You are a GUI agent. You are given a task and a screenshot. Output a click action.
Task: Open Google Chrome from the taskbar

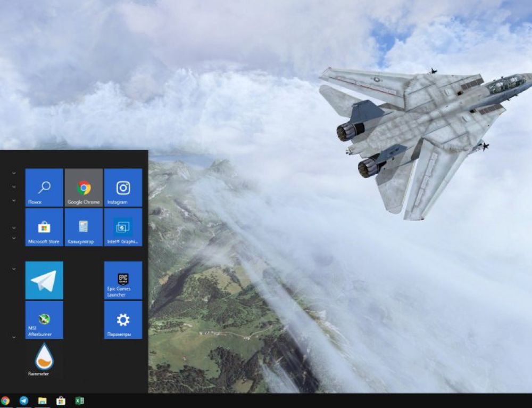click(5, 401)
